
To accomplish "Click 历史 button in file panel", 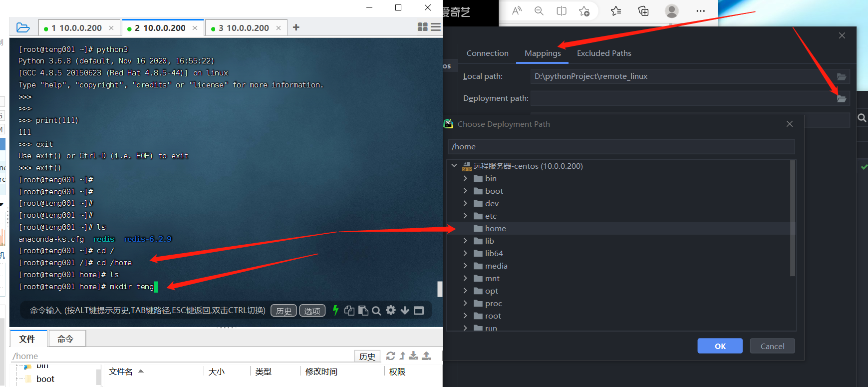I will click(x=367, y=356).
